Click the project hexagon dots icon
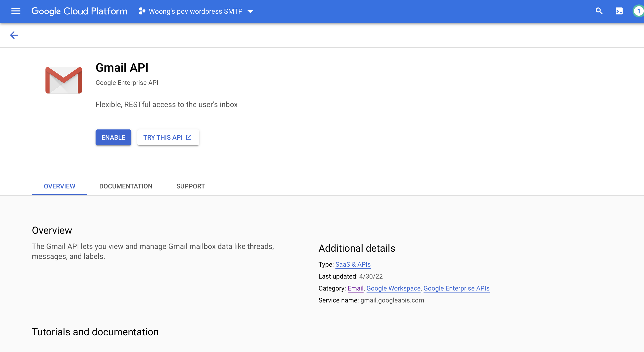Screen dimensions: 644x352 (x=142, y=11)
